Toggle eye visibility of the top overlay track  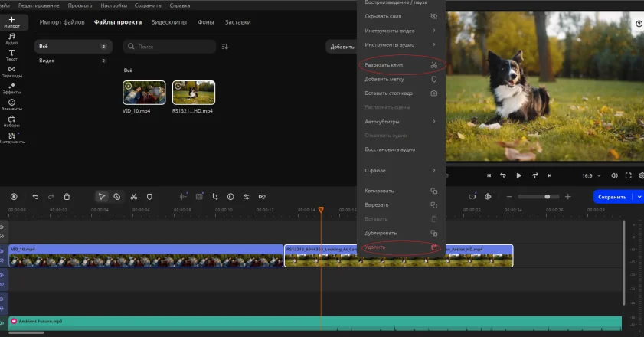(x=2, y=227)
